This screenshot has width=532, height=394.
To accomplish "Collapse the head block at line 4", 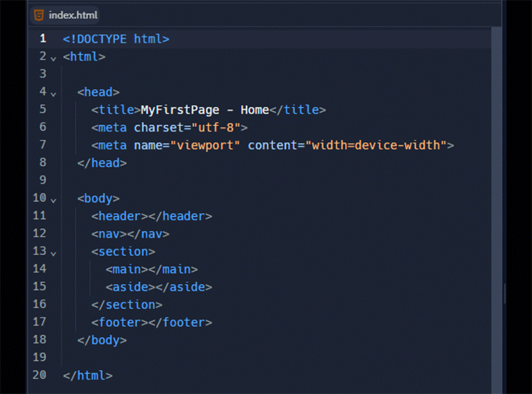I will click(53, 94).
